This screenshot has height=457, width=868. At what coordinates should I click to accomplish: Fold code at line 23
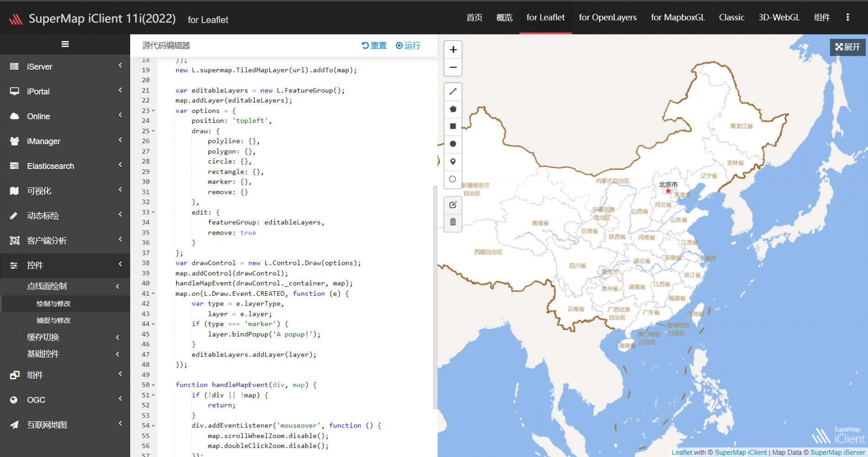(x=153, y=111)
